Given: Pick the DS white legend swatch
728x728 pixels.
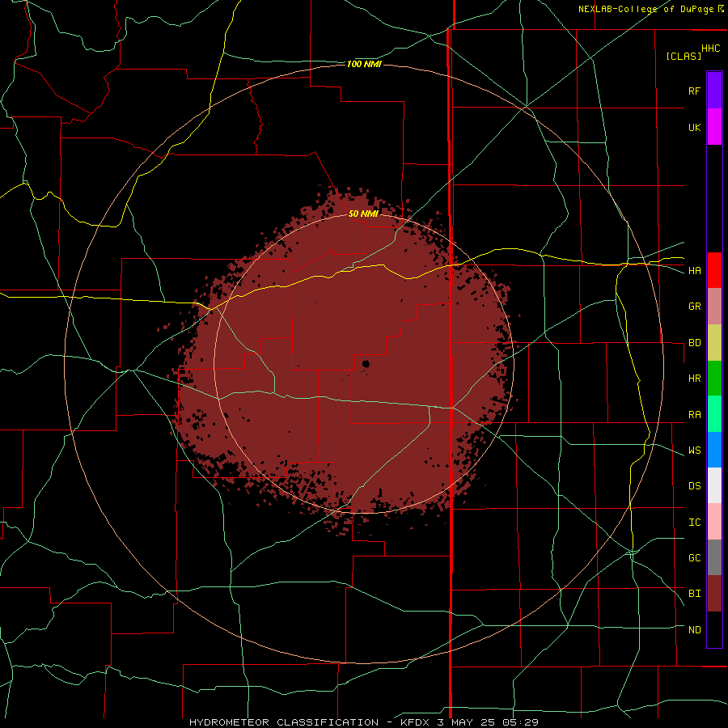Looking at the screenshot, I should (714, 485).
